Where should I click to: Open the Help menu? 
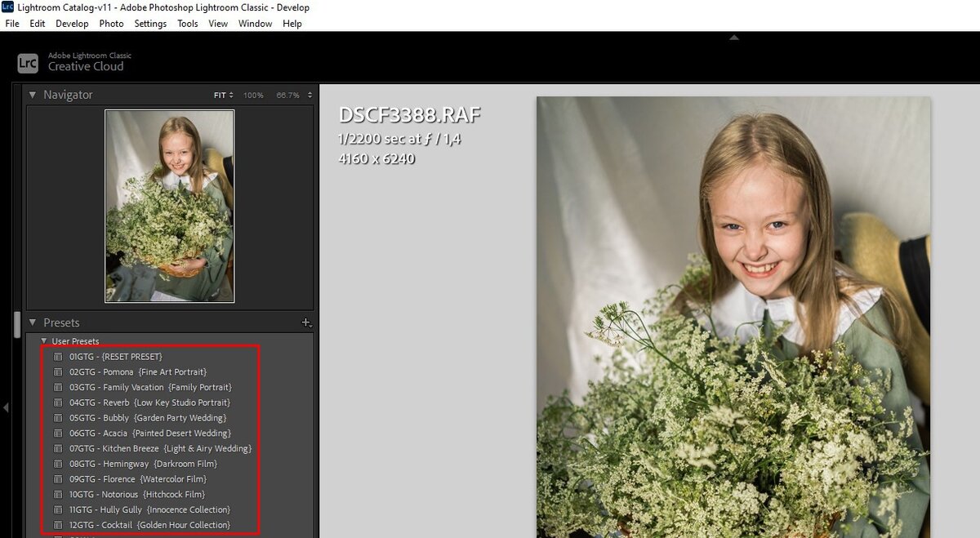[x=292, y=24]
